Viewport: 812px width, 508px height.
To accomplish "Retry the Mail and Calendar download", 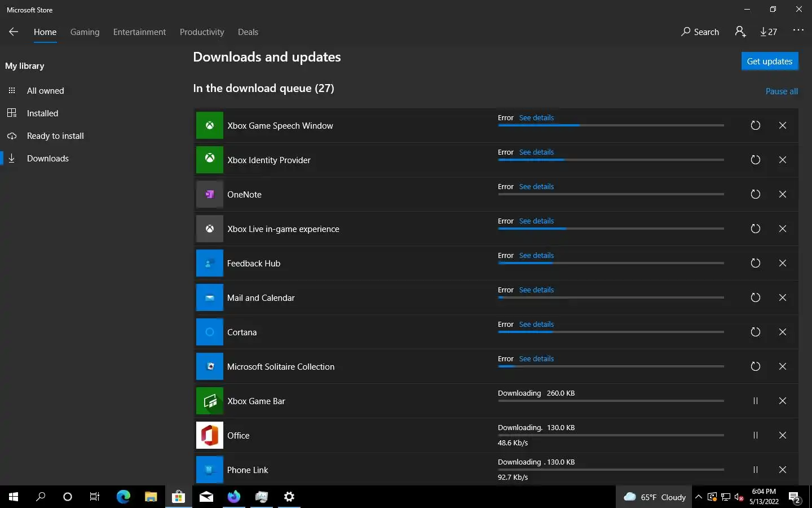I will point(756,297).
